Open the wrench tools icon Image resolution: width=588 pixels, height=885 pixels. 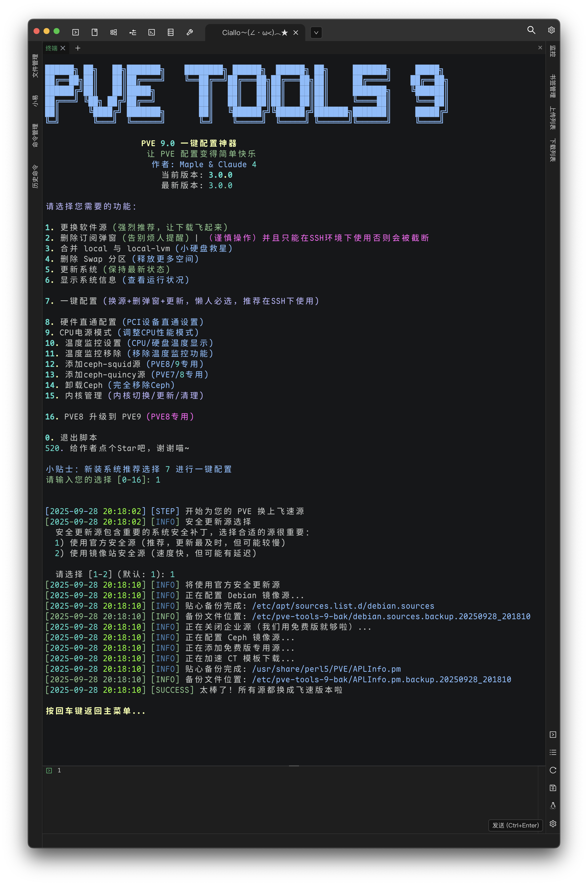[190, 32]
